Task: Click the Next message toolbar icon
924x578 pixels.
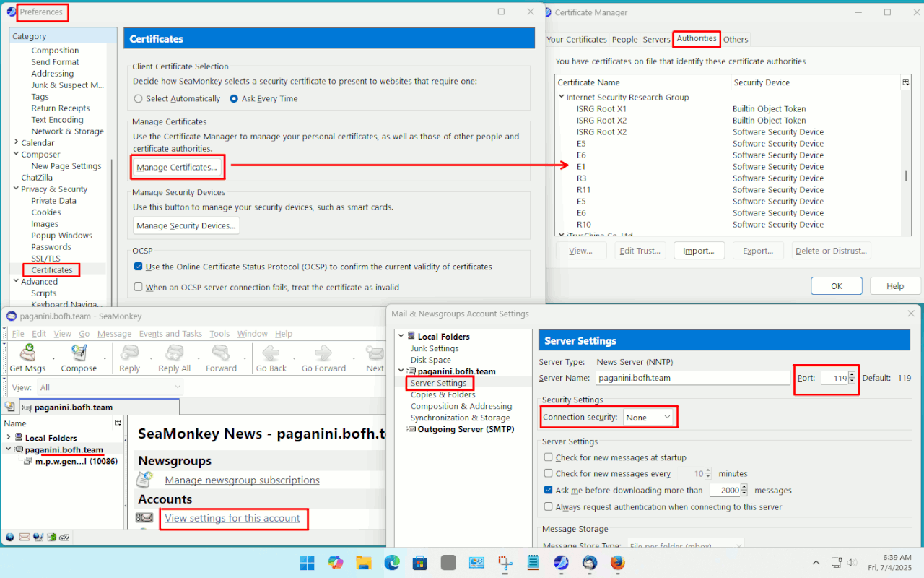Action: (375, 353)
